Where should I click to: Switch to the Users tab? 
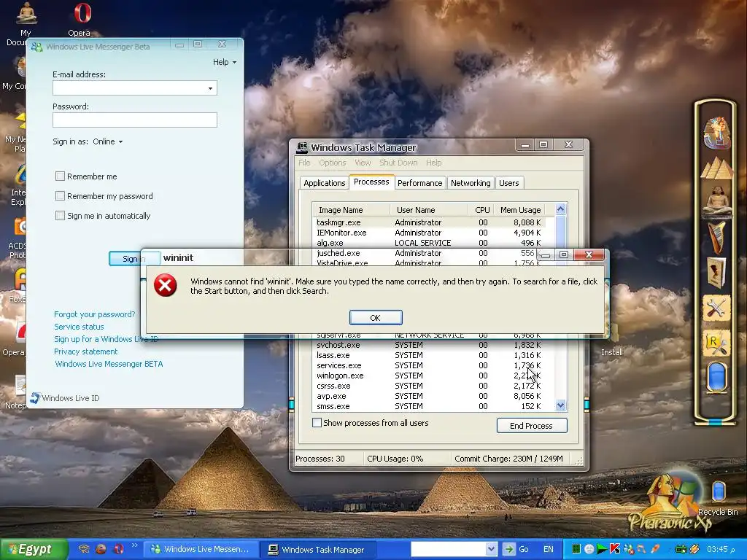pos(508,183)
